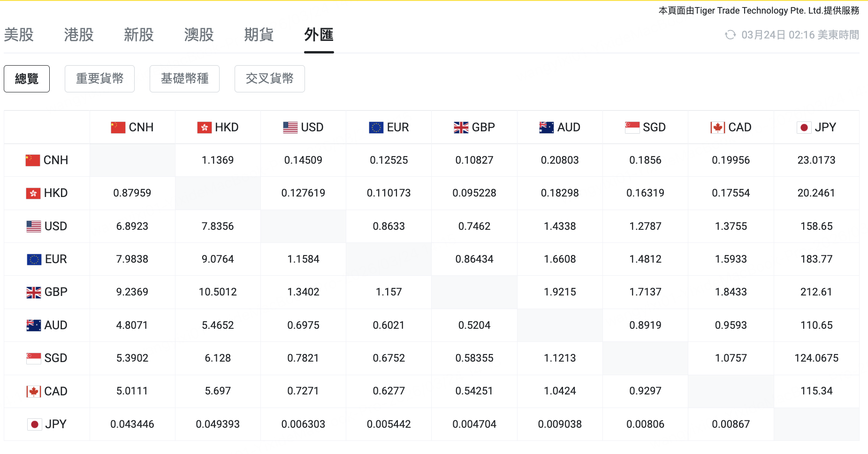Image resolution: width=868 pixels, height=454 pixels.
Task: Choose the 基礎幣種 filter
Action: 184,79
